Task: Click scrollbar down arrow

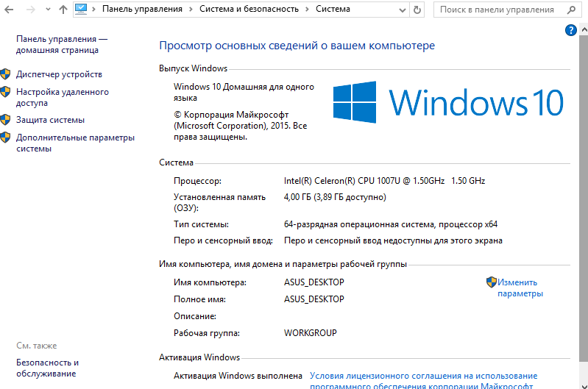Action: 584,385
